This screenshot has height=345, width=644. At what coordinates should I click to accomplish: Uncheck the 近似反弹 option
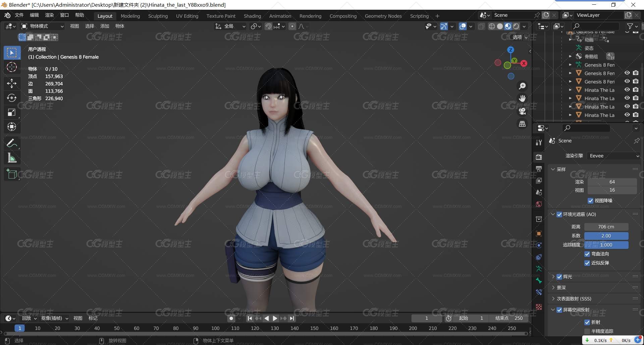tap(587, 263)
